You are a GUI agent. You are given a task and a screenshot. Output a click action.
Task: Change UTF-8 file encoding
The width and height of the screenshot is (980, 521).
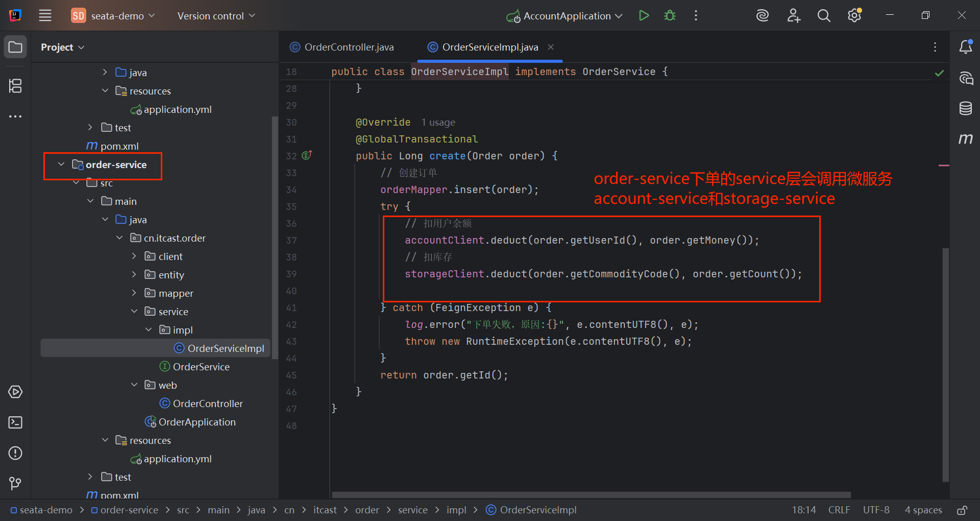pos(876,510)
